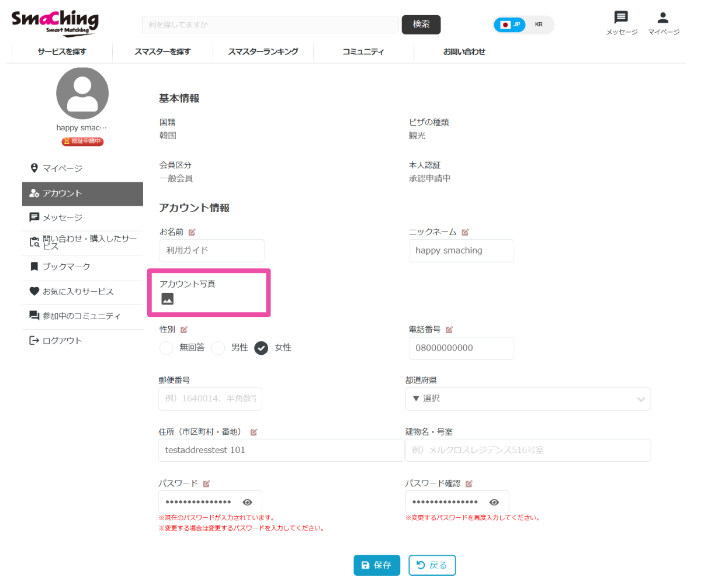Edit 住所 using its pencil icon

tap(254, 431)
